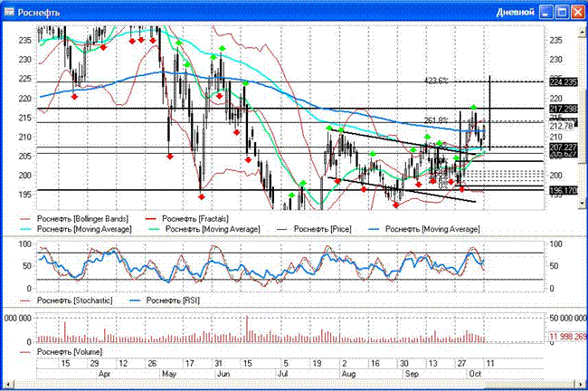The image size is (588, 391).
Task: Select the Роснефть [Price] legend entry
Action: tap(314, 229)
